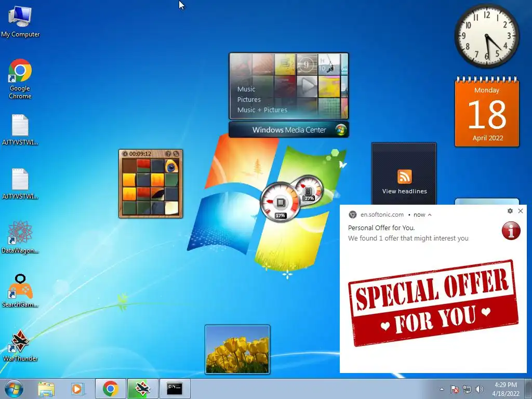Show hidden system tray icons
This screenshot has height=399, width=532.
point(442,389)
